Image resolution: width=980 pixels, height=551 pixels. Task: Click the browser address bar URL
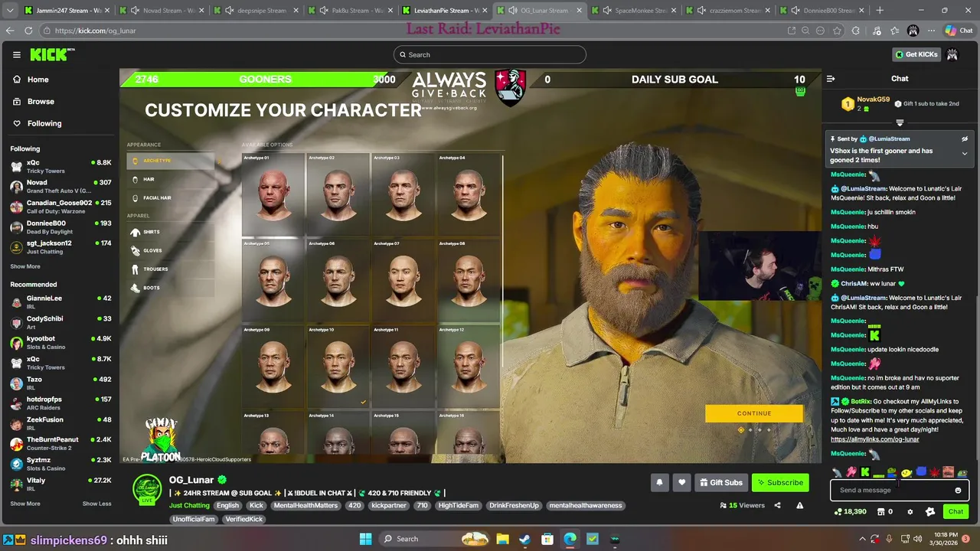coord(95,31)
